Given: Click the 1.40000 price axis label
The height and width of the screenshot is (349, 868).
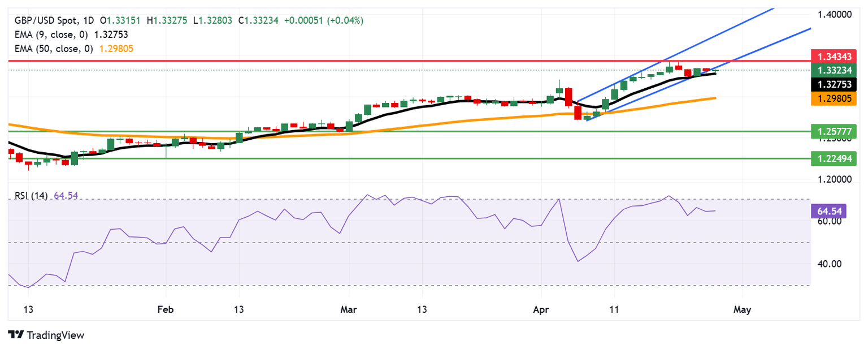Looking at the screenshot, I should (x=834, y=14).
